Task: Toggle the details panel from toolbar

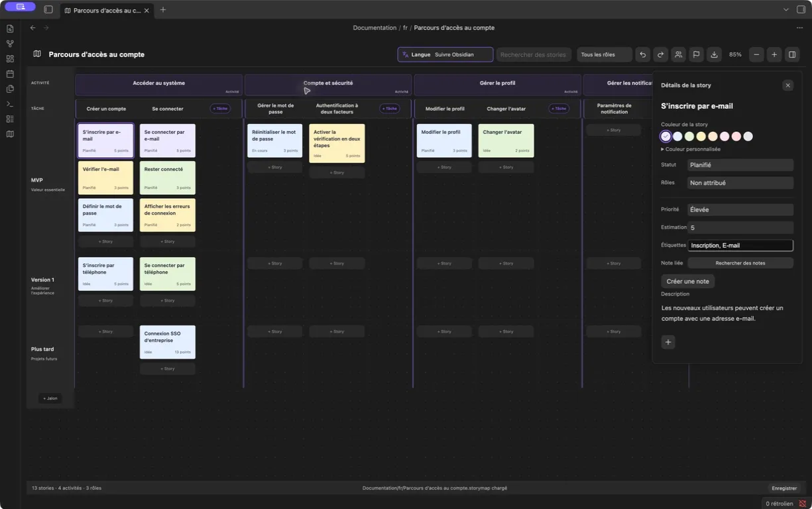Action: coord(792,54)
